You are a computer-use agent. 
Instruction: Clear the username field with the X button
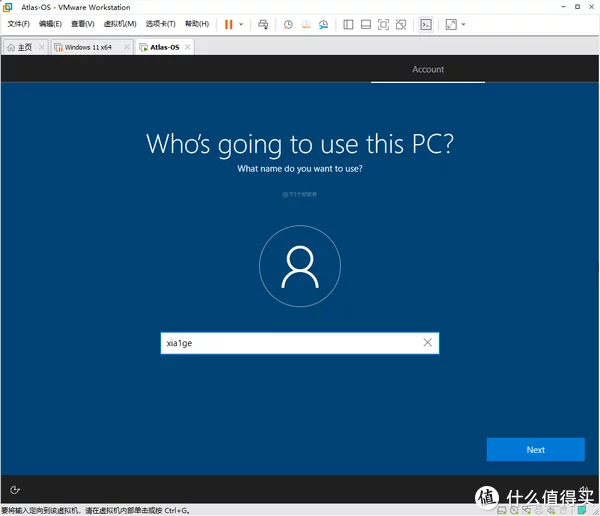pyautogui.click(x=427, y=343)
